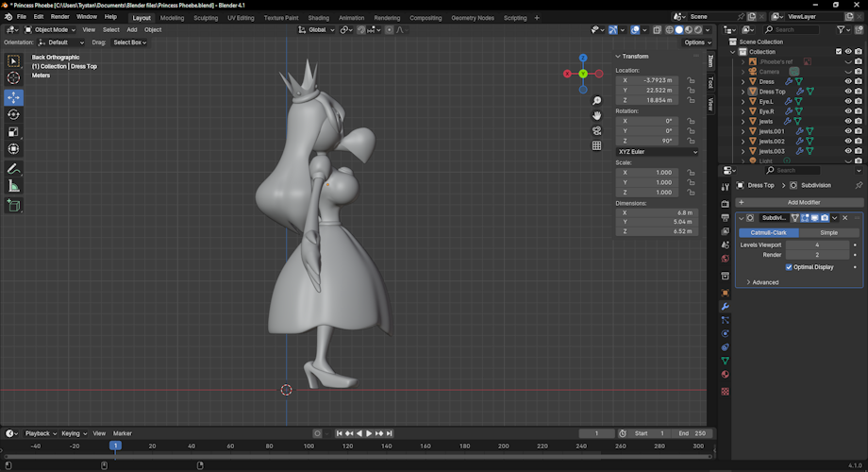Toggle Collection exclude checkbox in outliner
Viewport: 868px width, 472px height.
click(x=838, y=52)
